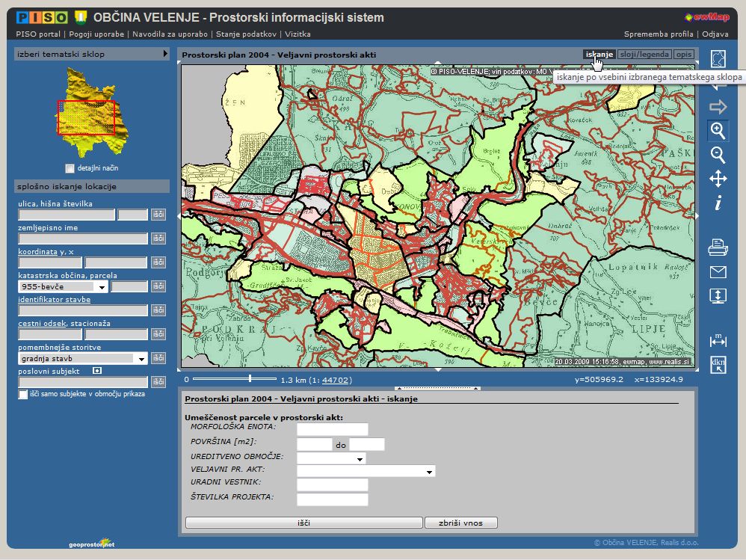Click the full municipality extent icon
Viewport: 746px width, 560px height.
[x=718, y=59]
